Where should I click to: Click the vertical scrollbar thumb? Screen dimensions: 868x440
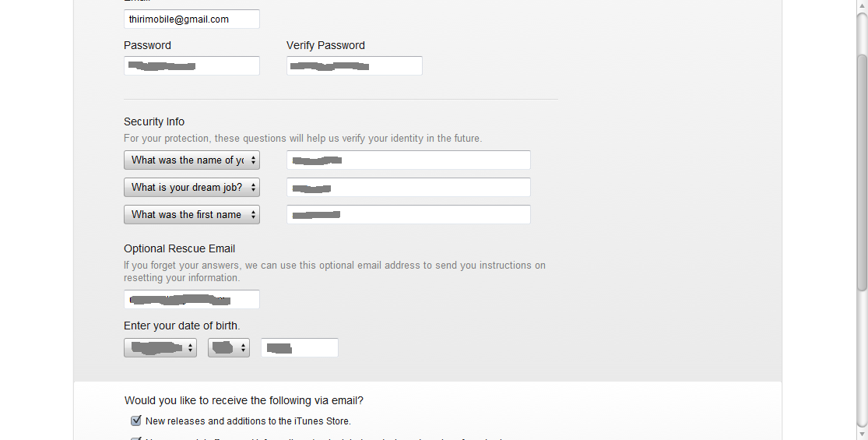click(x=862, y=171)
